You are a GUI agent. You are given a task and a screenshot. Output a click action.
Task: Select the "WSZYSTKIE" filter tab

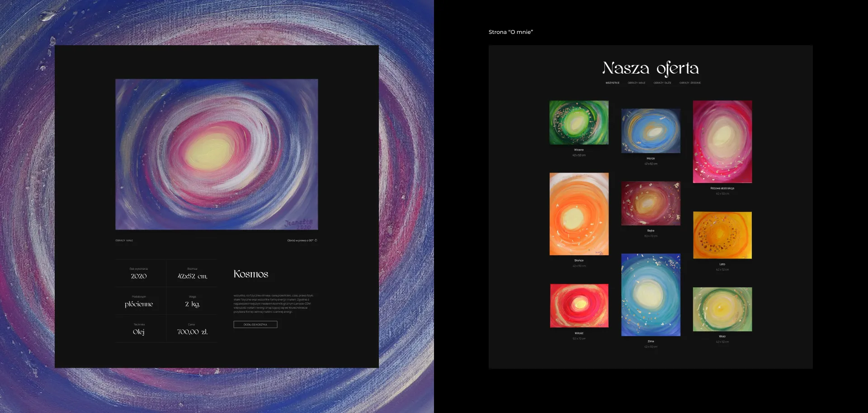pyautogui.click(x=613, y=83)
